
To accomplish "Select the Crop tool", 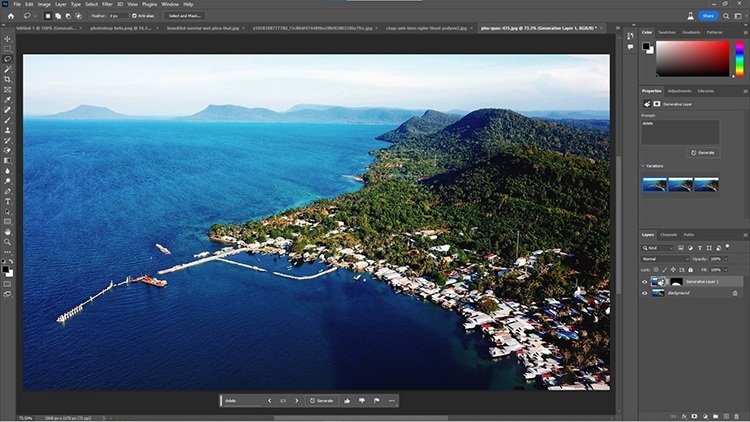I will [x=7, y=79].
